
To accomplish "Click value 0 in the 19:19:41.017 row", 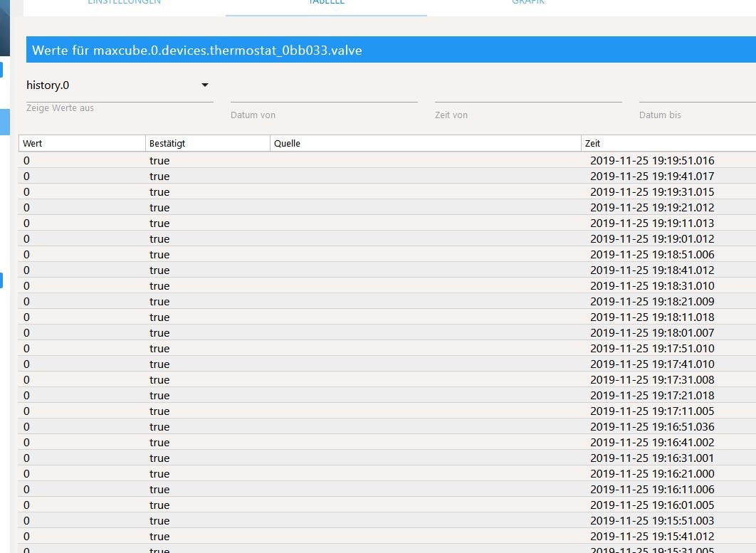I will (x=26, y=177).
